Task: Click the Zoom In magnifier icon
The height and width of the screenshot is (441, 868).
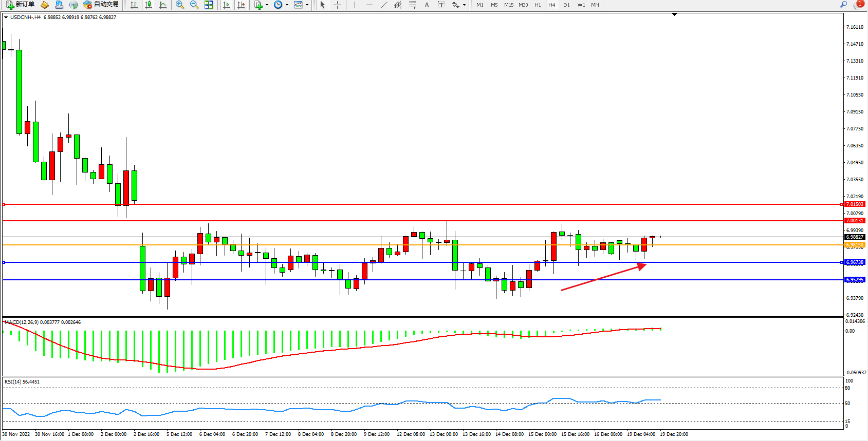Action: (x=179, y=5)
